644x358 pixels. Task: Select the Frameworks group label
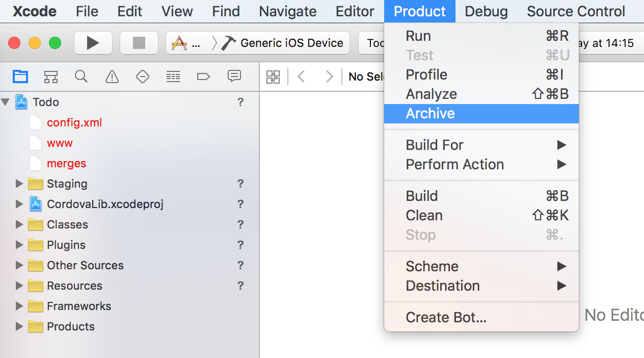pyautogui.click(x=79, y=306)
